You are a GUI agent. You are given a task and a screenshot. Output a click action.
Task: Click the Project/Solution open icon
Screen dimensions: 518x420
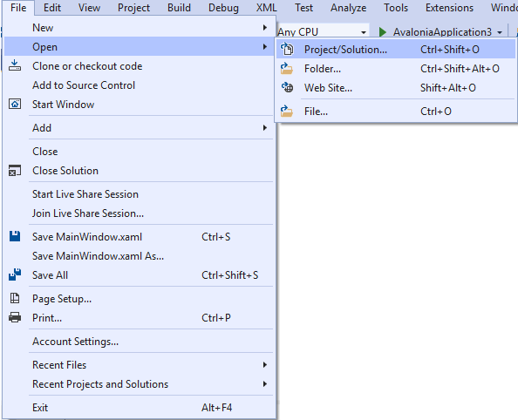click(x=287, y=49)
